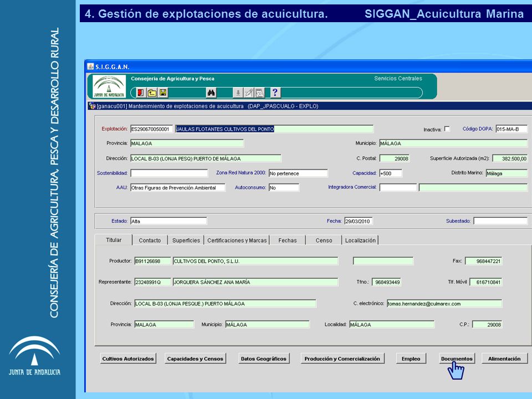Click the Tfno. field 968493449

(x=386, y=282)
